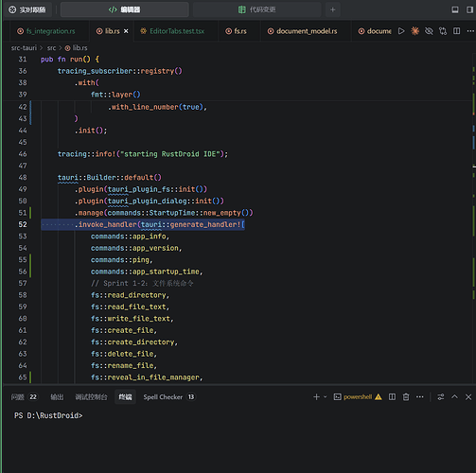The image size is (476, 473).
Task: Split the editor with the split icon
Action: 456,31
